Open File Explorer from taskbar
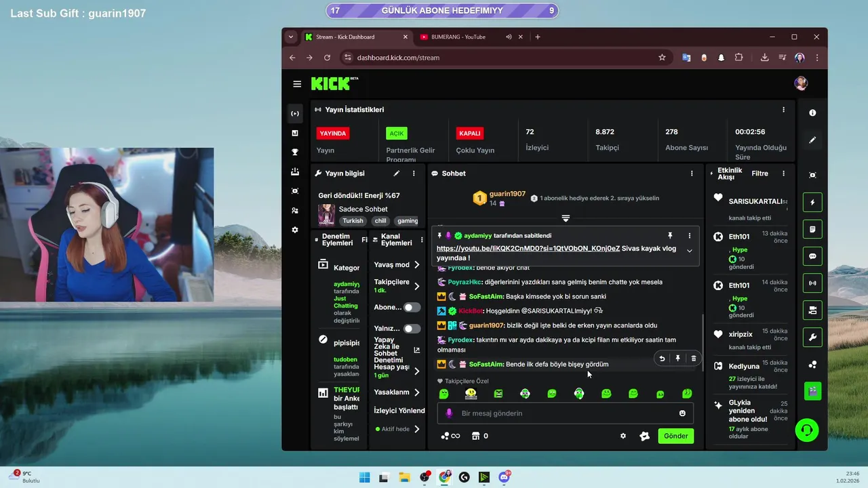 tap(404, 477)
